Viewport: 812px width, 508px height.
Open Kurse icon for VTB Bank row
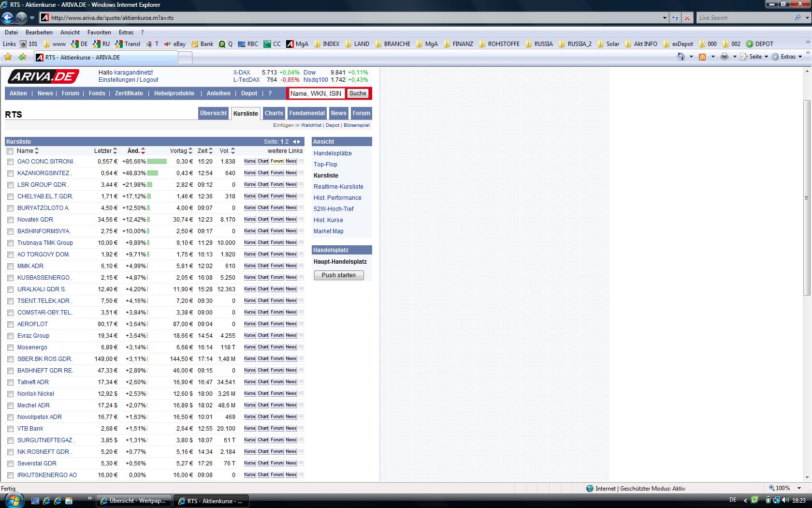pos(250,428)
